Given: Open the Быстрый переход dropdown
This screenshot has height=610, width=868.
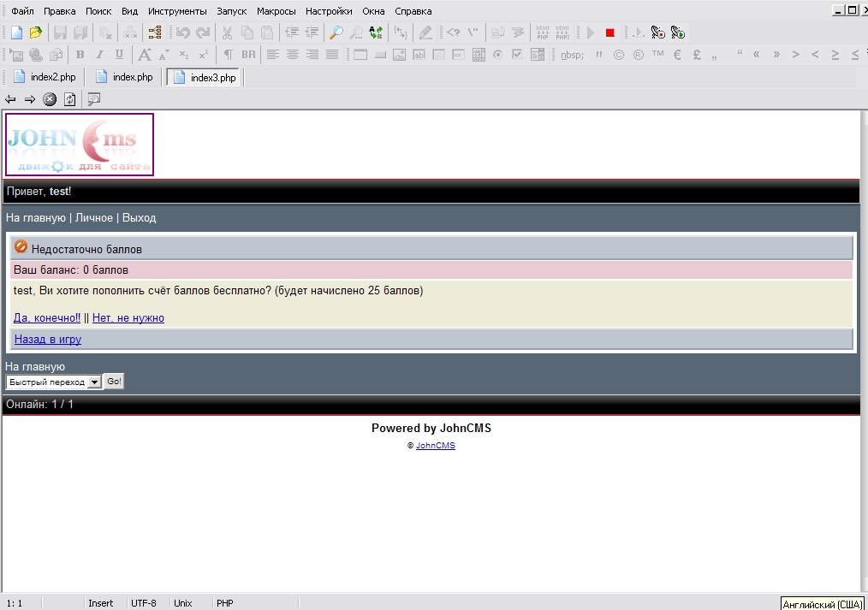Looking at the screenshot, I should [53, 382].
